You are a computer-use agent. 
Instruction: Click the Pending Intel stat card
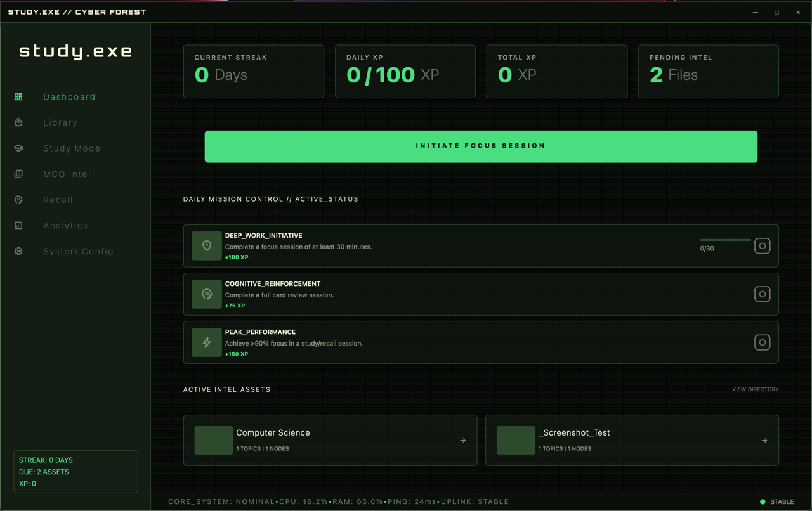click(709, 72)
